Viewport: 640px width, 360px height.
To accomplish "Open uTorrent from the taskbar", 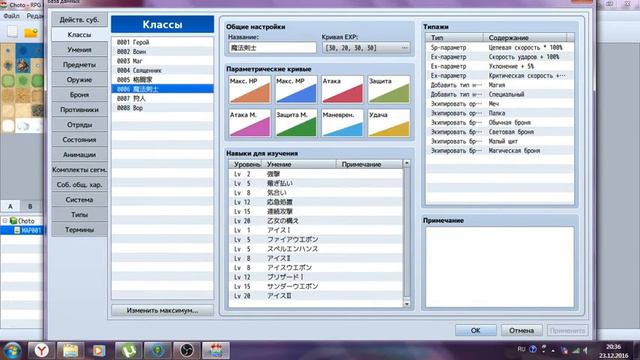I will [x=129, y=350].
